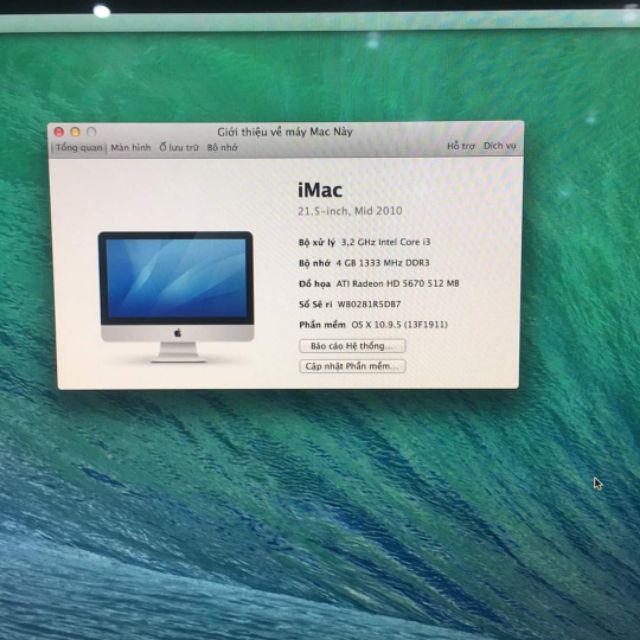Click the greyed-out zoom window button
640x640 pixels.
(x=91, y=132)
